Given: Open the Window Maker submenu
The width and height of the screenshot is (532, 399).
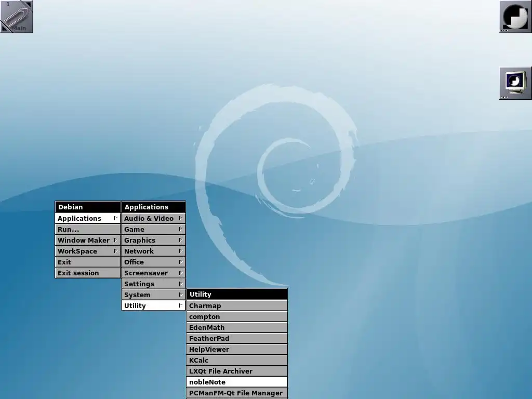Looking at the screenshot, I should coord(87,240).
